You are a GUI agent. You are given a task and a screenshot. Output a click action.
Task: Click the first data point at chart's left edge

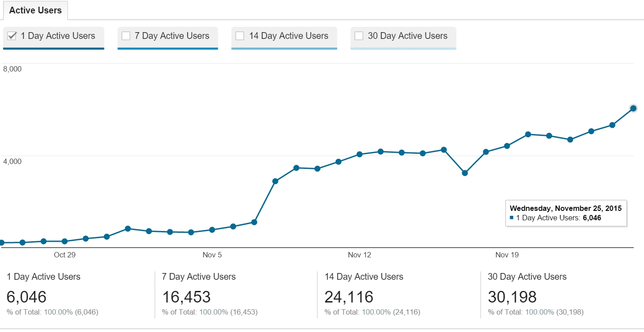coord(2,243)
